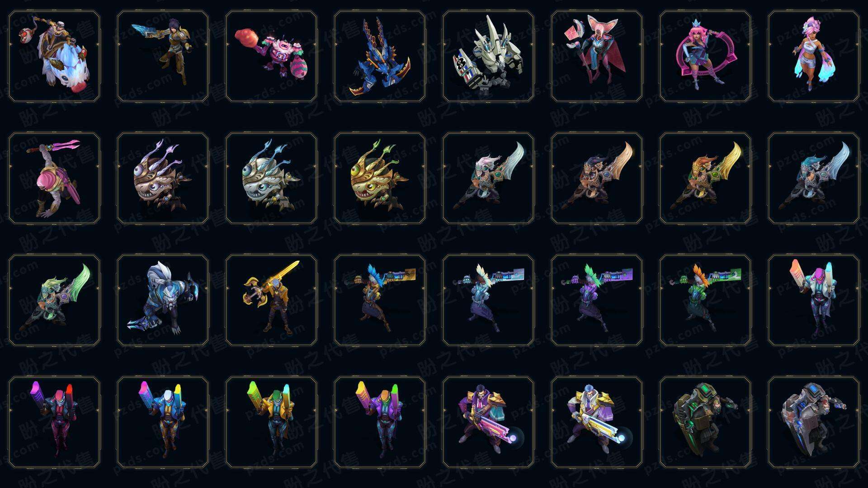Choose the pink-haired girl with ring weapon
Image resolution: width=868 pixels, height=488 pixels.
point(705,56)
